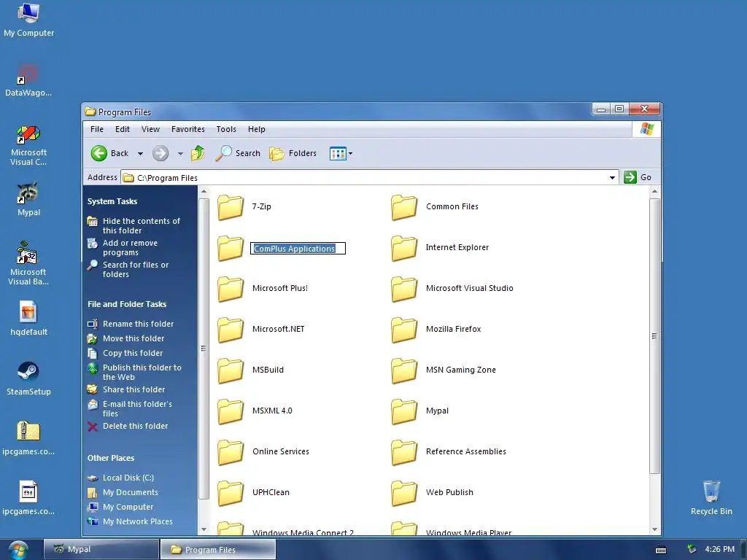Image resolution: width=747 pixels, height=560 pixels.
Task: Toggle the Folders pane button
Action: pyautogui.click(x=293, y=153)
